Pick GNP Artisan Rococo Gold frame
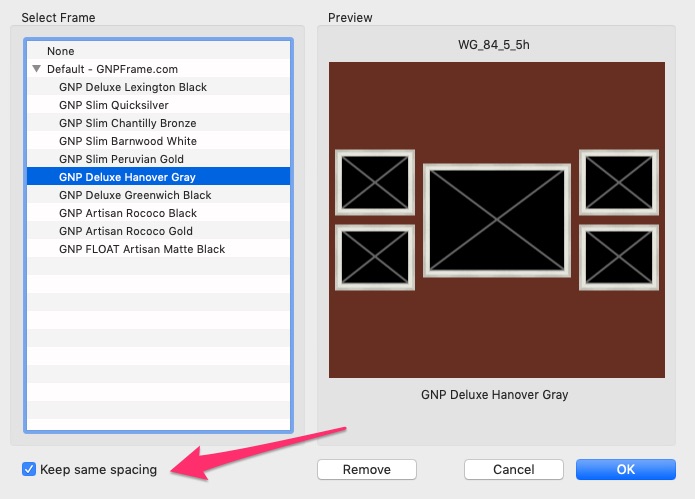 pos(126,231)
